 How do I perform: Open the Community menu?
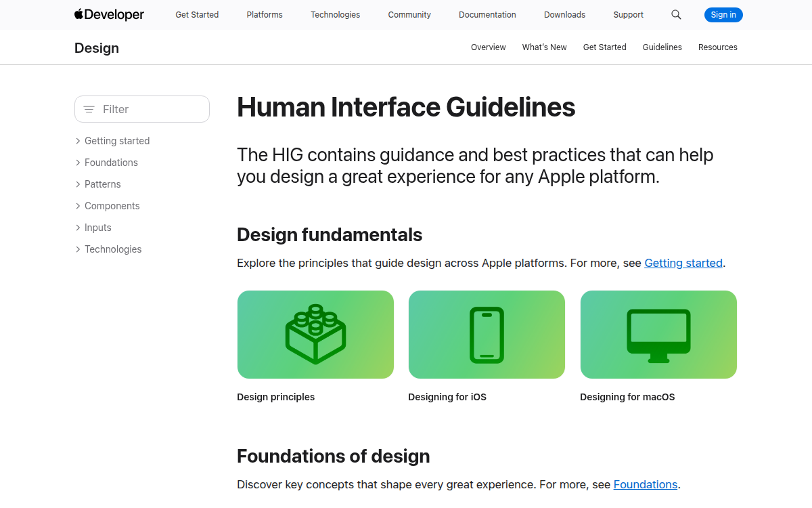(409, 15)
